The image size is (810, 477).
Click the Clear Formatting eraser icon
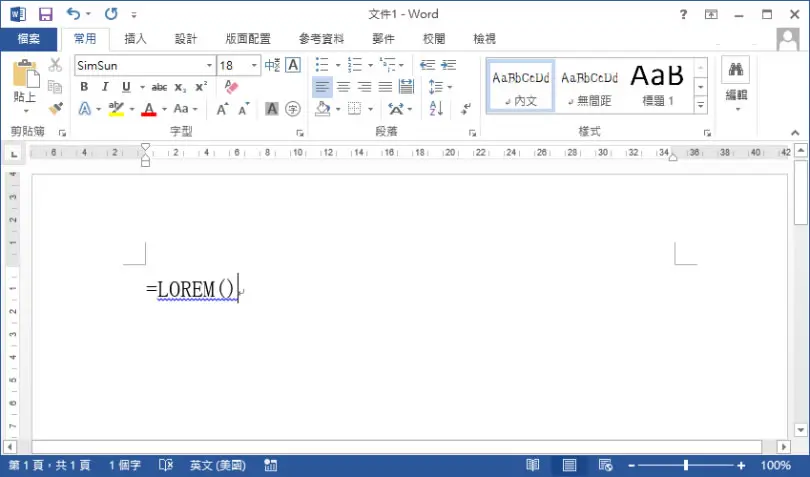click(x=231, y=86)
